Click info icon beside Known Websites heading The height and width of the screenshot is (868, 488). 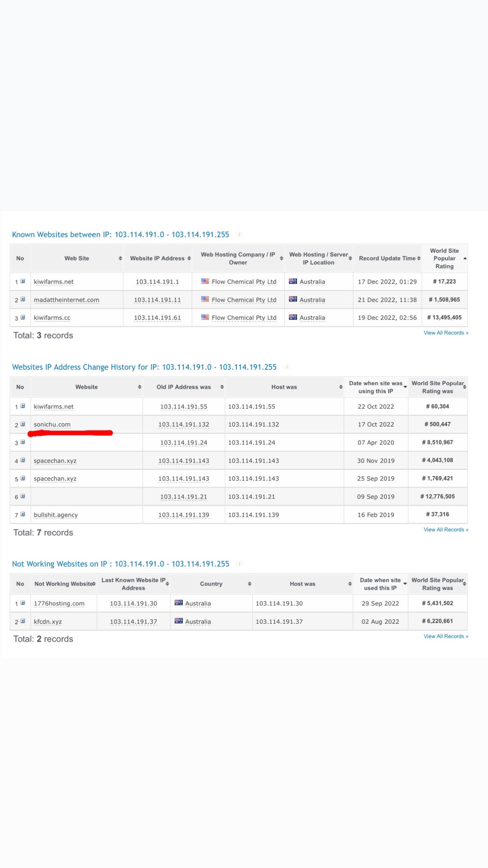point(239,234)
